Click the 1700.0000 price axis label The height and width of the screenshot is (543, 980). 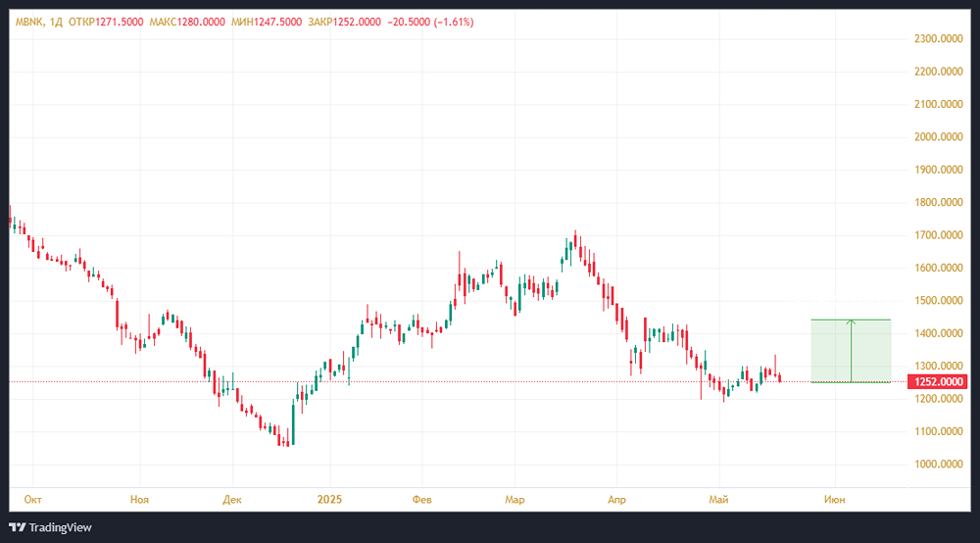938,235
